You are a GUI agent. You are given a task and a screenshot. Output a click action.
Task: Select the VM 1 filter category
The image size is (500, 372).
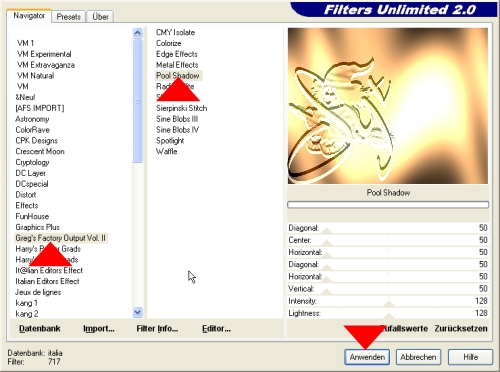[x=25, y=43]
